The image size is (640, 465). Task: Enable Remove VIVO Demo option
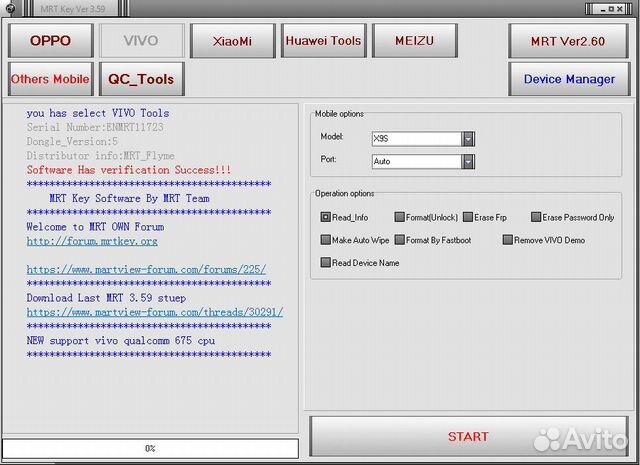click(x=508, y=240)
